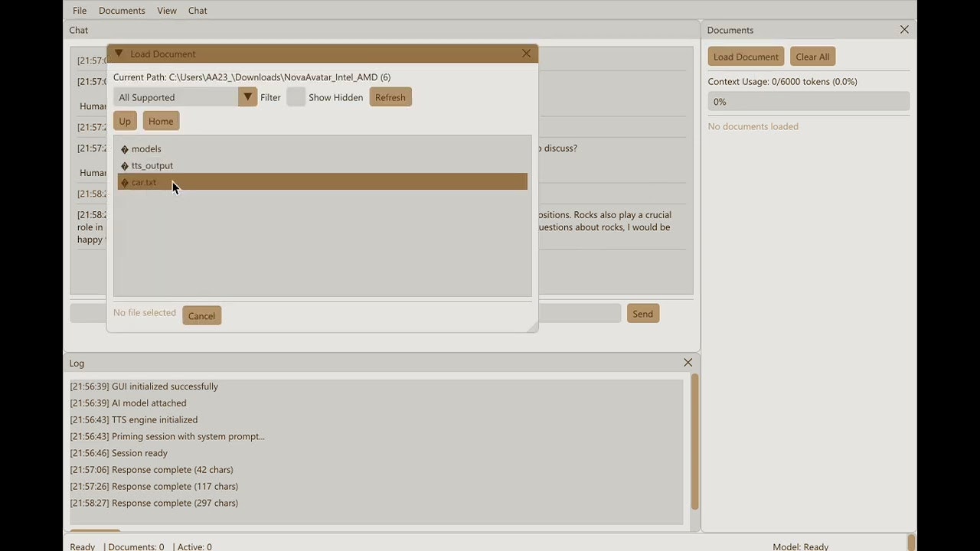
Task: Click Load Document in Documents panel
Action: coord(746,57)
